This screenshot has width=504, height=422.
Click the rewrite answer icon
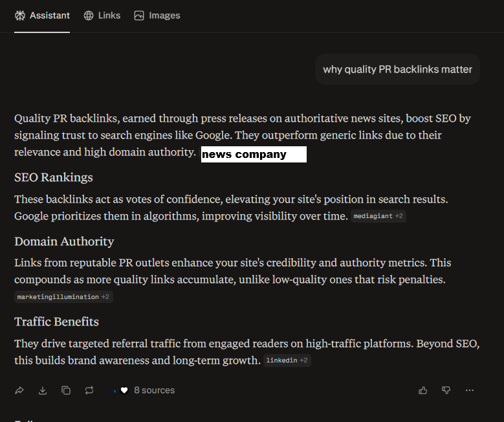pyautogui.click(x=89, y=390)
